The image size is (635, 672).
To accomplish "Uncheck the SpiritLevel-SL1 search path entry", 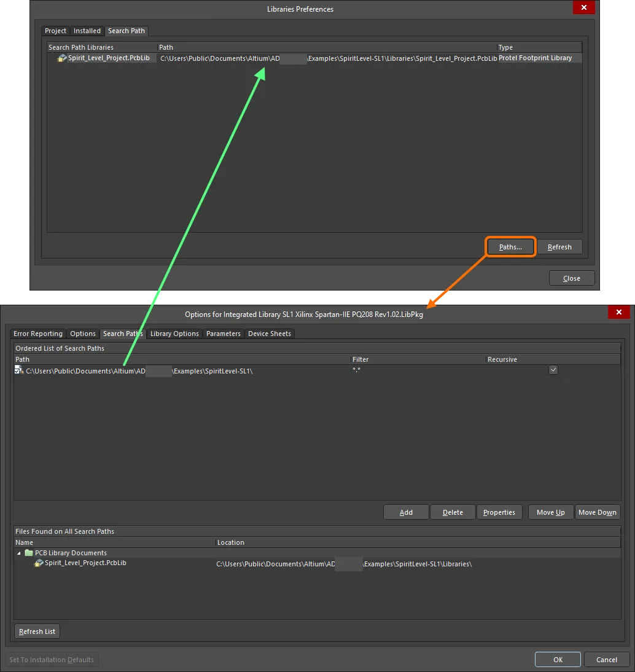I will [x=17, y=370].
